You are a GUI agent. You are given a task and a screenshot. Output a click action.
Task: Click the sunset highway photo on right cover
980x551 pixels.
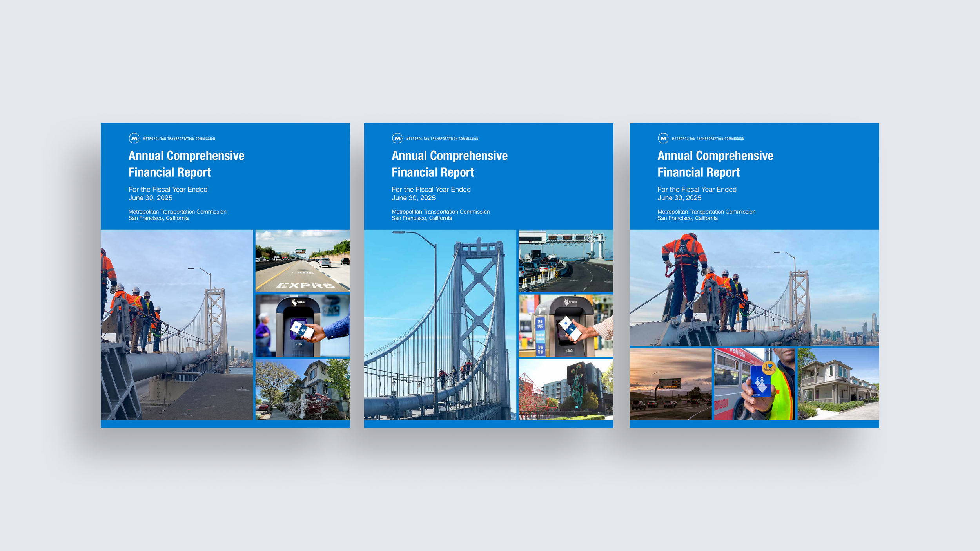click(x=670, y=384)
